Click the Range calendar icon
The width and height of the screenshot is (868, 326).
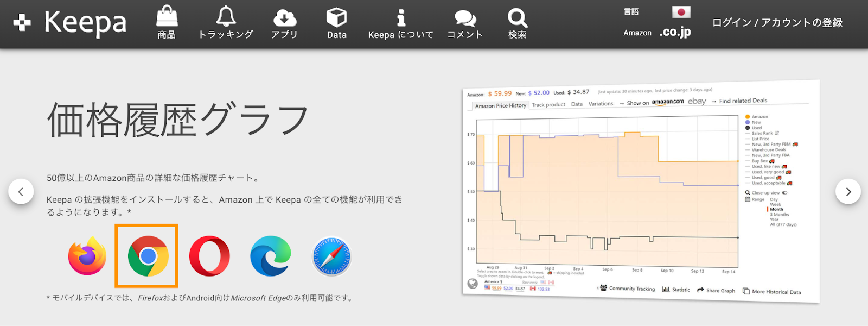tap(748, 199)
